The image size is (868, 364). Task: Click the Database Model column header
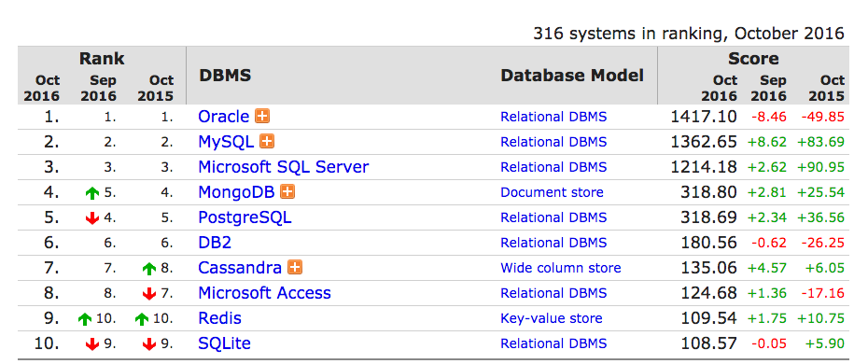click(x=572, y=76)
